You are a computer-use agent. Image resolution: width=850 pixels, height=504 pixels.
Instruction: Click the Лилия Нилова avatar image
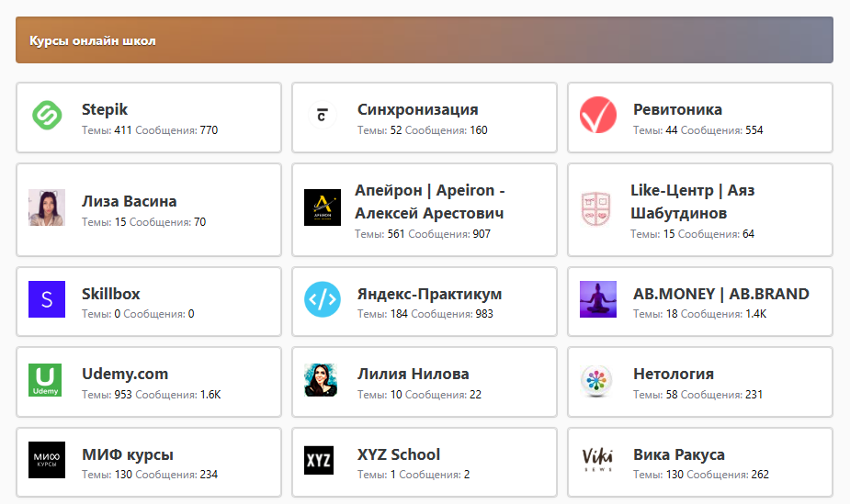[321, 380]
